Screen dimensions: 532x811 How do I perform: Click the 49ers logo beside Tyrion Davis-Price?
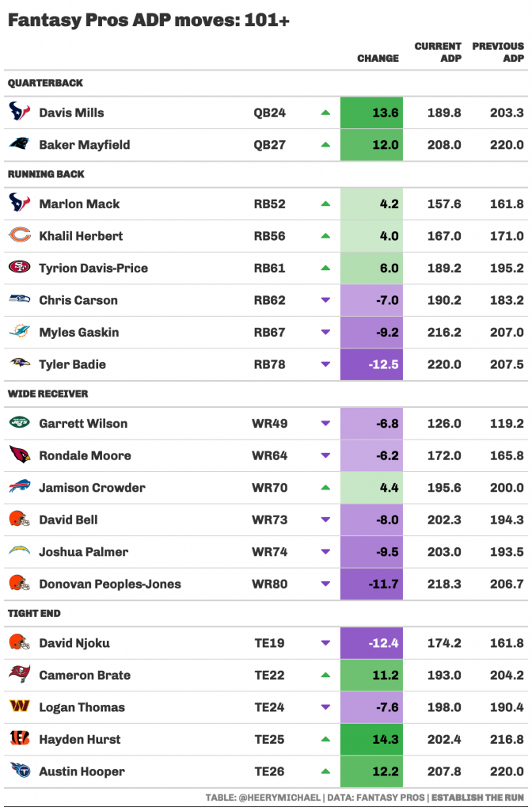[20, 268]
